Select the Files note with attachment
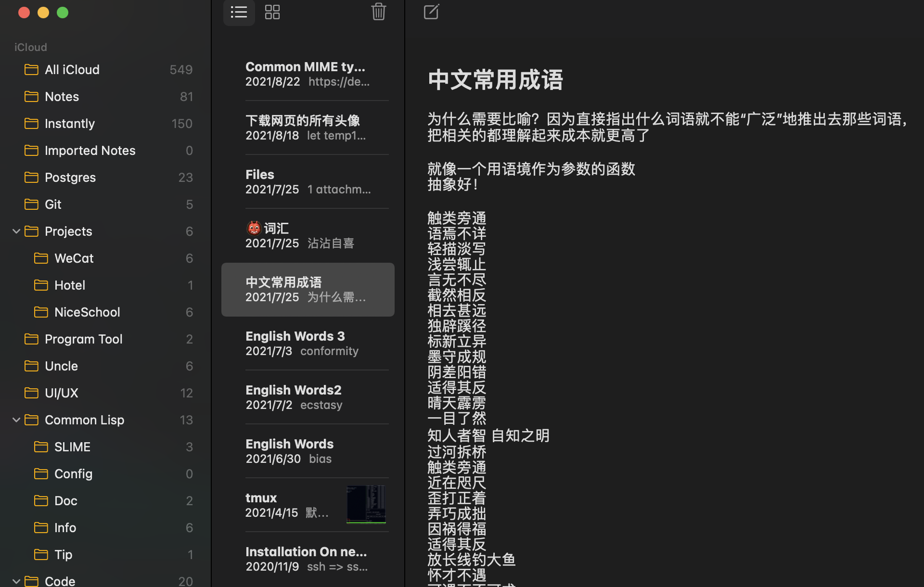This screenshot has width=924, height=587. tap(308, 181)
